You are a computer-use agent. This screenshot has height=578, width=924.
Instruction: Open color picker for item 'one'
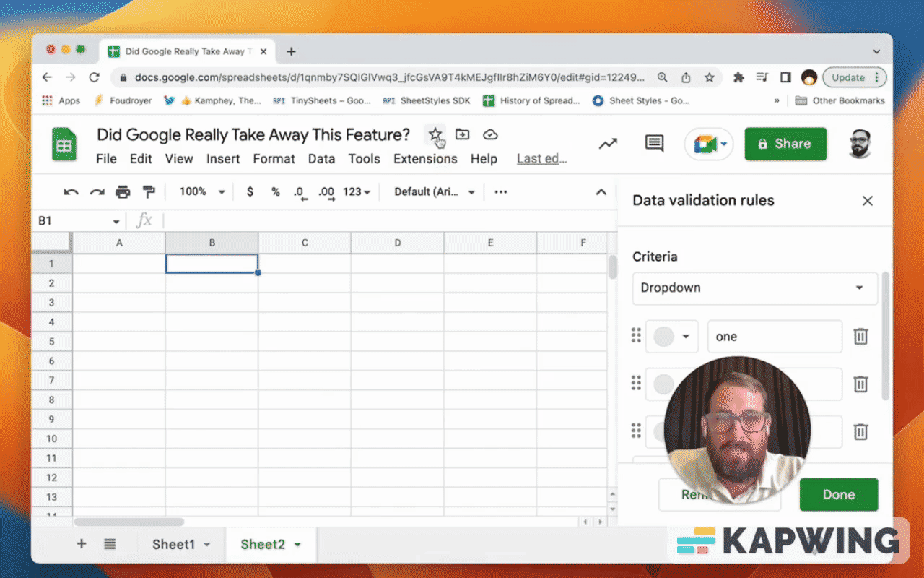click(x=672, y=336)
